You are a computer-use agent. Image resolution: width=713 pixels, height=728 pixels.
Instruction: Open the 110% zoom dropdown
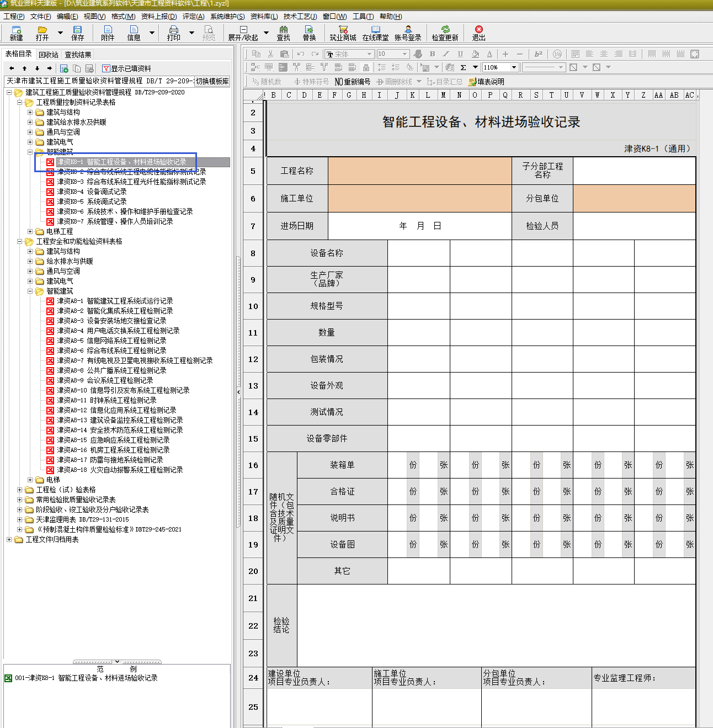(514, 67)
